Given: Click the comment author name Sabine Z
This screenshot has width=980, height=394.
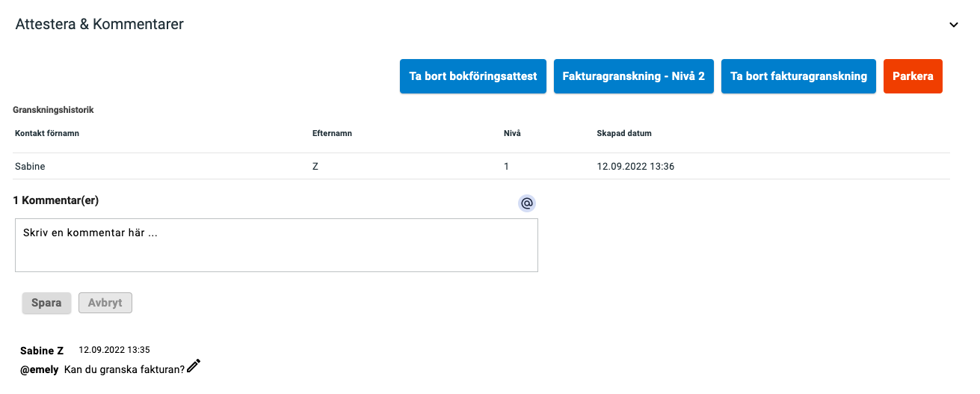Looking at the screenshot, I should [x=42, y=351].
